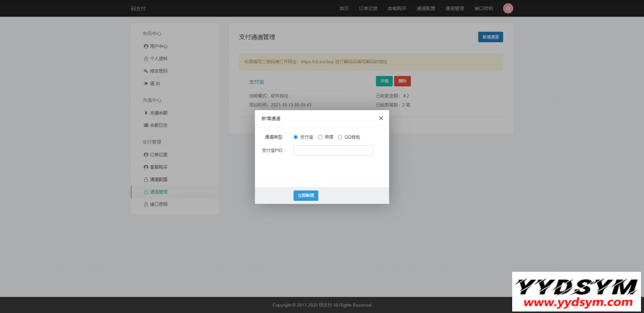Click the user center icon in sidebar
The width and height of the screenshot is (644, 313).
click(146, 46)
